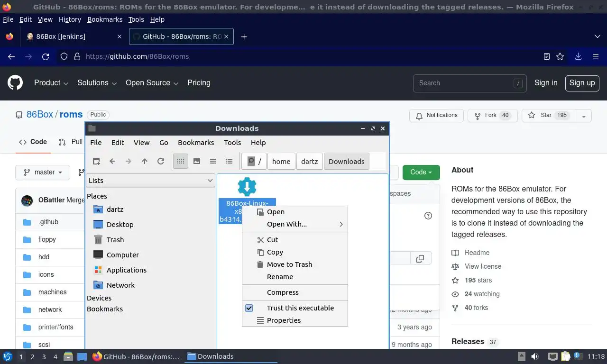Click Sign in on GitHub
Image resolution: width=607 pixels, height=364 pixels.
[546, 82]
